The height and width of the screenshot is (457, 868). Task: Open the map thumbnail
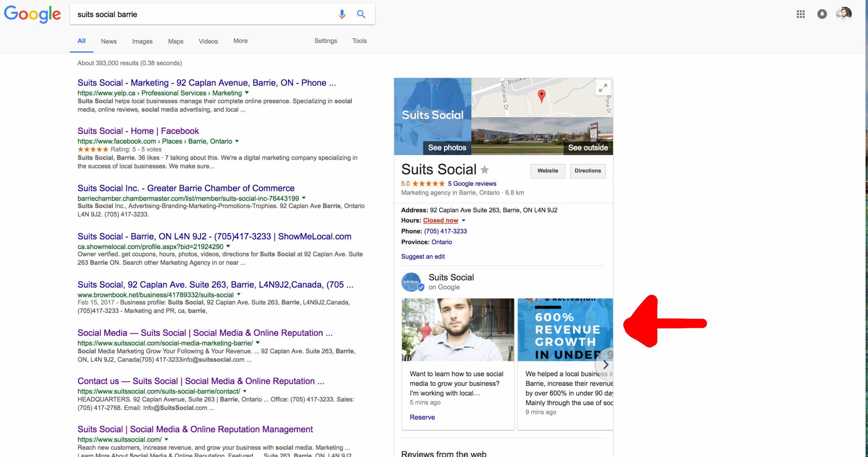click(542, 98)
